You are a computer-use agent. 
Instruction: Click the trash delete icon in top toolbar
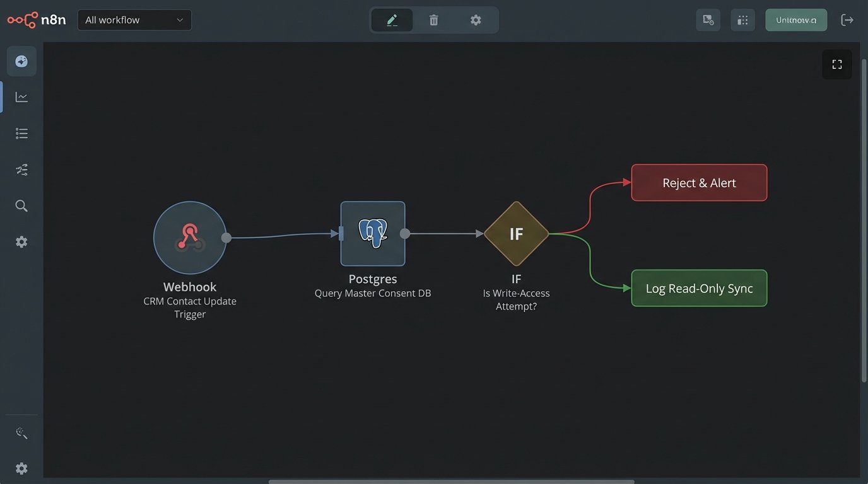click(433, 20)
